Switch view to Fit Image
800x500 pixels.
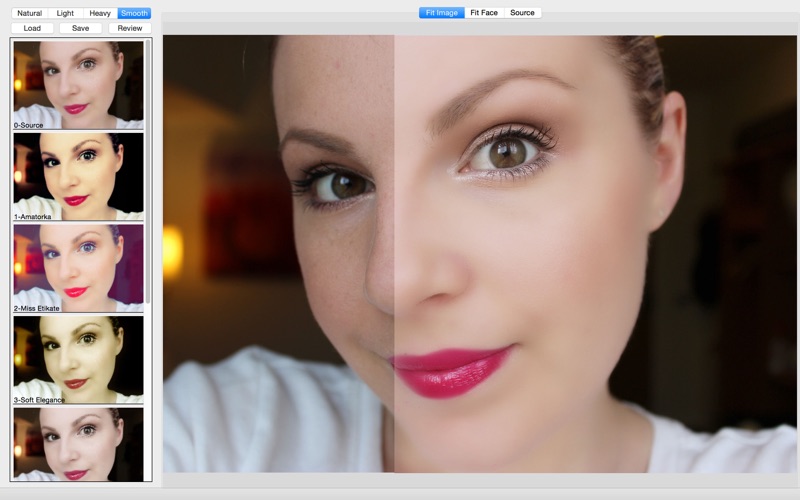coord(442,13)
